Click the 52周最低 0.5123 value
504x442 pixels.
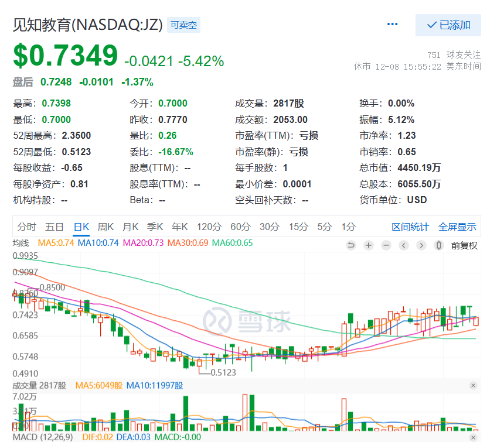[76, 152]
